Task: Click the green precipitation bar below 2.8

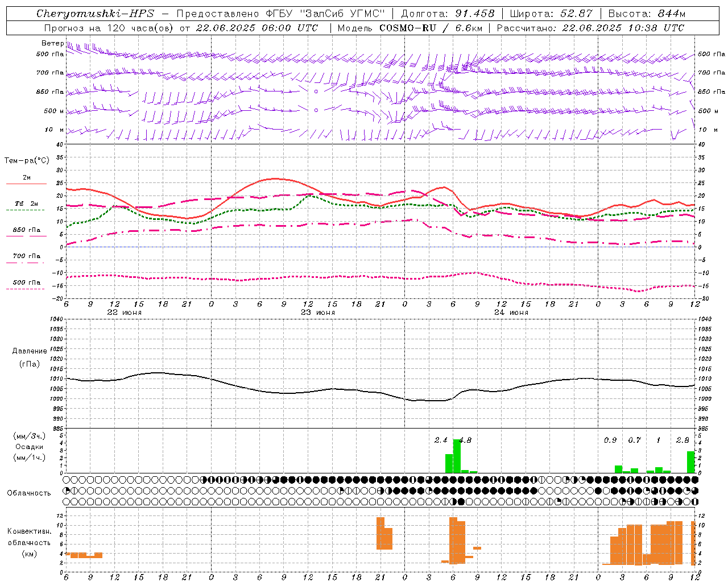Action: pos(691,462)
